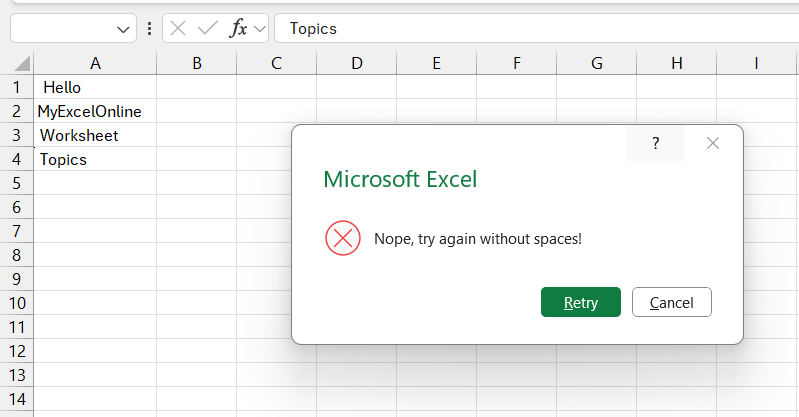The width and height of the screenshot is (799, 417).
Task: Click cell containing Hello
Action: [x=95, y=87]
